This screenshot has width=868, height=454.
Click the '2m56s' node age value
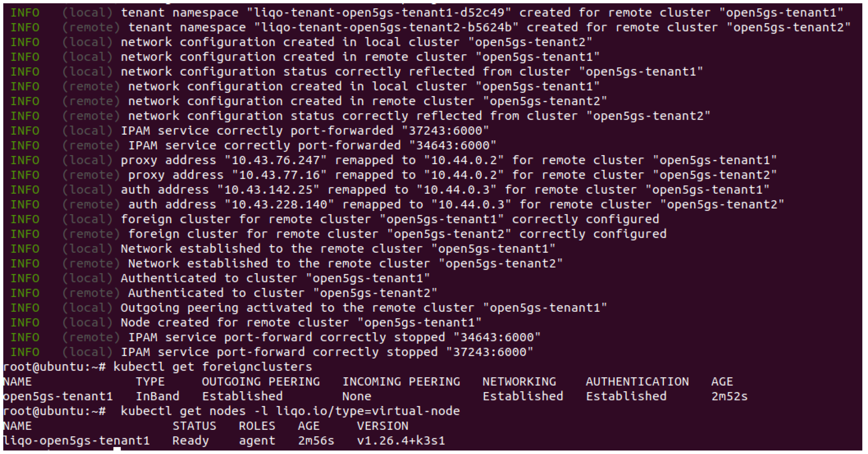point(316,441)
